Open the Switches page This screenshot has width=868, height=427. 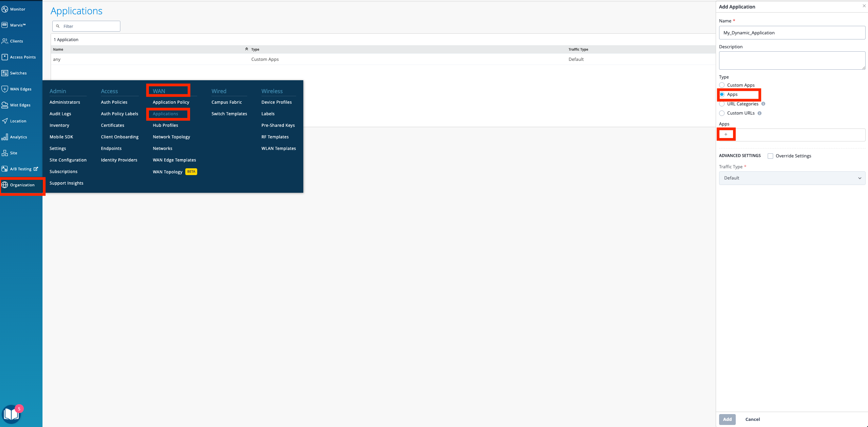coord(18,73)
